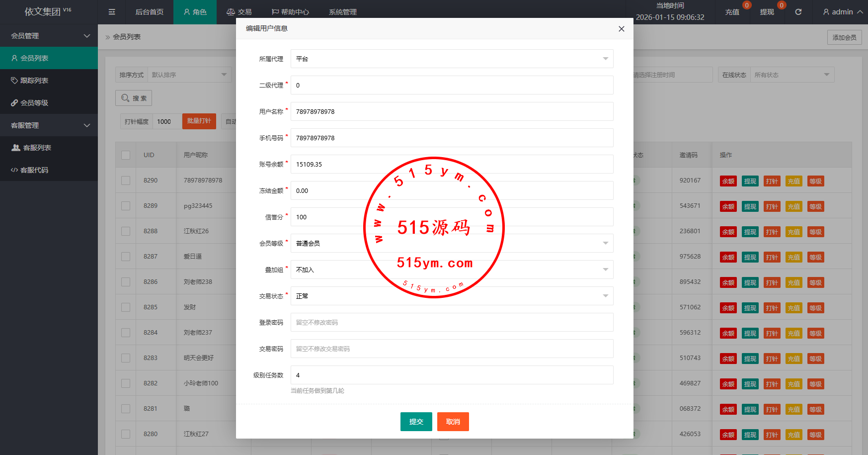Open the 系统管理 menu
Screen dimensions: 868x455
(342, 12)
